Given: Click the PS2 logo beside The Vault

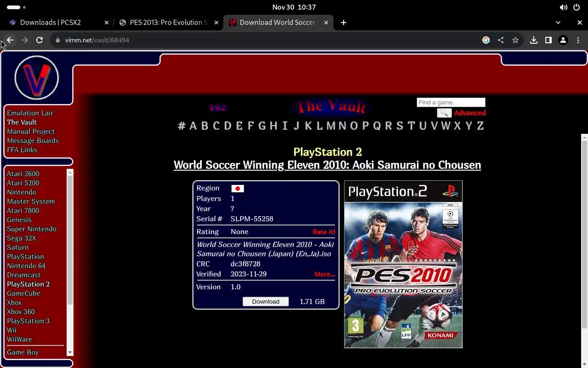Looking at the screenshot, I should click(218, 108).
